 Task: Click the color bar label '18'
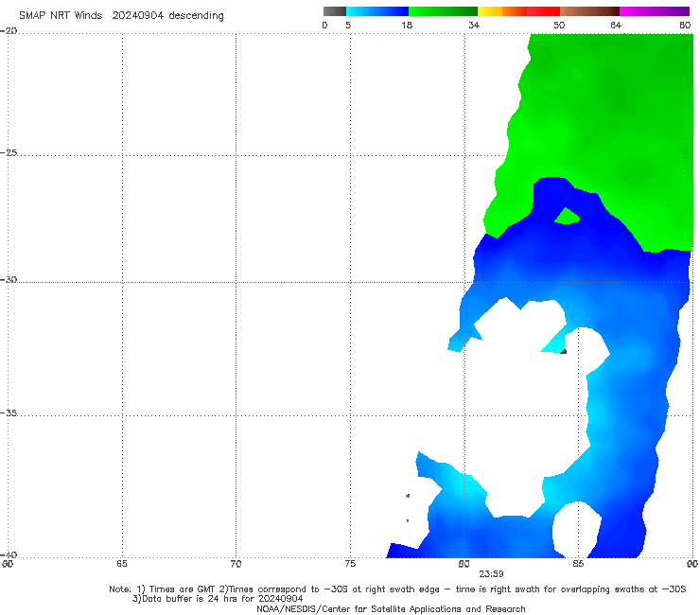click(x=407, y=25)
